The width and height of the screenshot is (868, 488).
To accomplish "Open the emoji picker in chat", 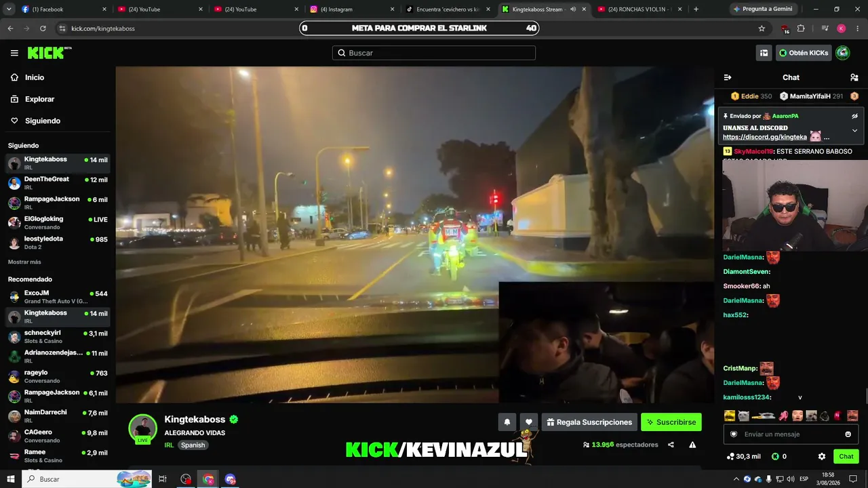I will (x=848, y=434).
